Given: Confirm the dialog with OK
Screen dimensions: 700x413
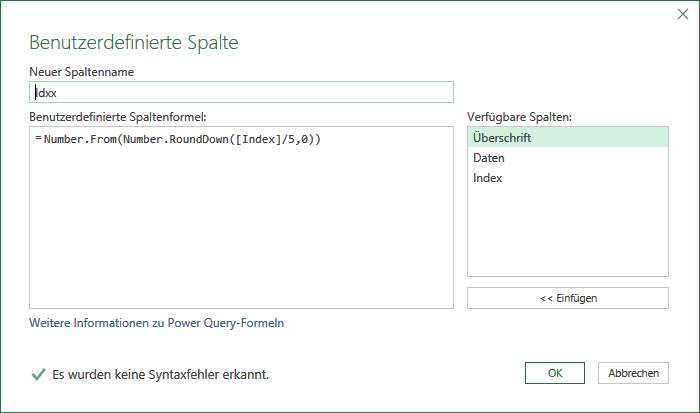Looking at the screenshot, I should pos(554,373).
